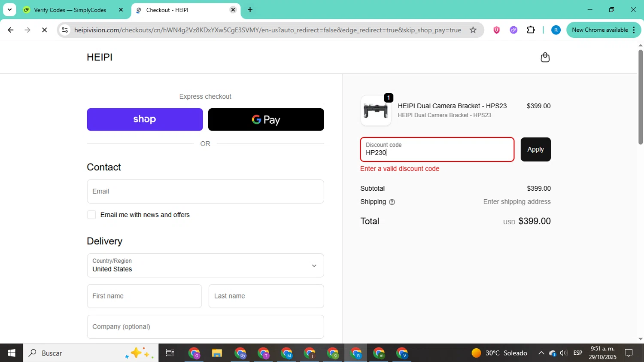Click the ESP language indicator
This screenshot has height=362, width=644.
tap(578, 353)
